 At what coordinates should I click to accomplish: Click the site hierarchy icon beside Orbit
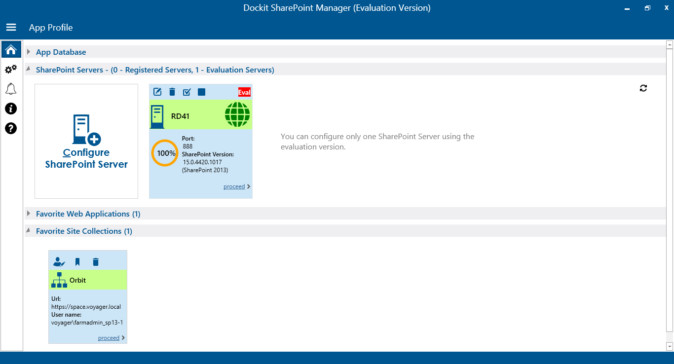point(59,280)
